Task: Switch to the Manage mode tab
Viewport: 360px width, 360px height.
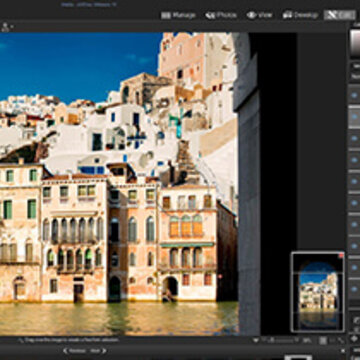Action: click(x=178, y=15)
